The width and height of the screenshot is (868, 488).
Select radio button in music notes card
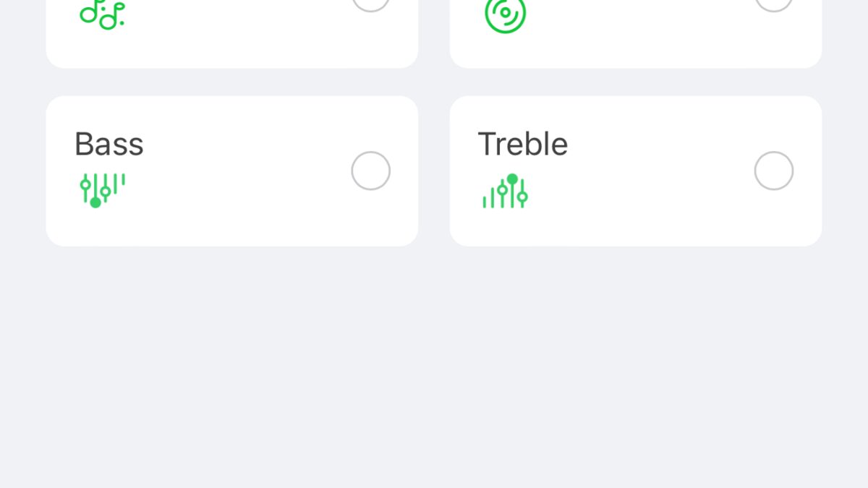click(x=370, y=4)
